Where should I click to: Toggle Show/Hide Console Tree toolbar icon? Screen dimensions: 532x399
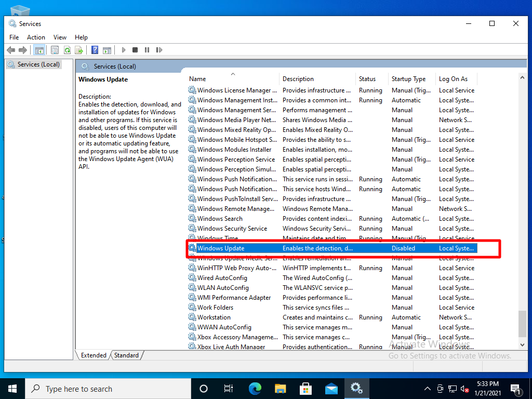click(x=39, y=50)
